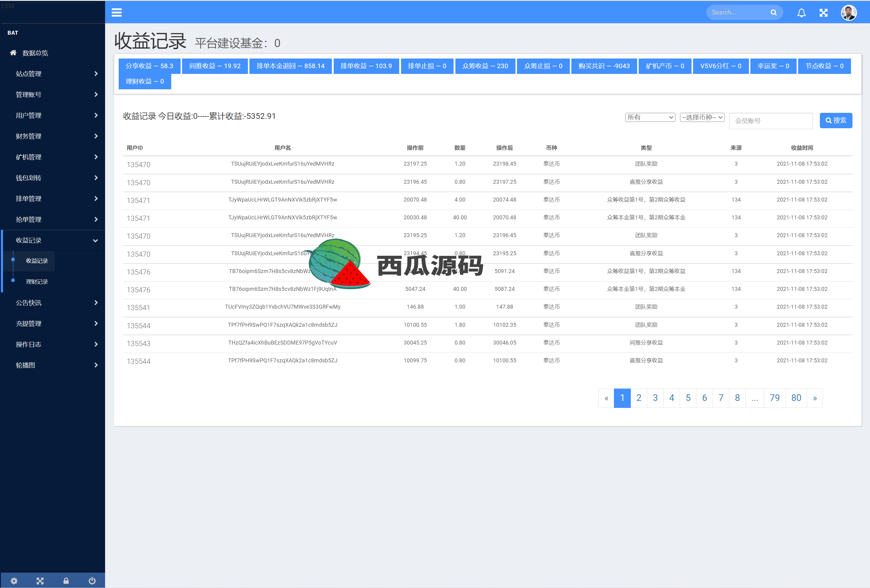Click the 会员账号 input field
The image size is (870, 588).
(771, 121)
